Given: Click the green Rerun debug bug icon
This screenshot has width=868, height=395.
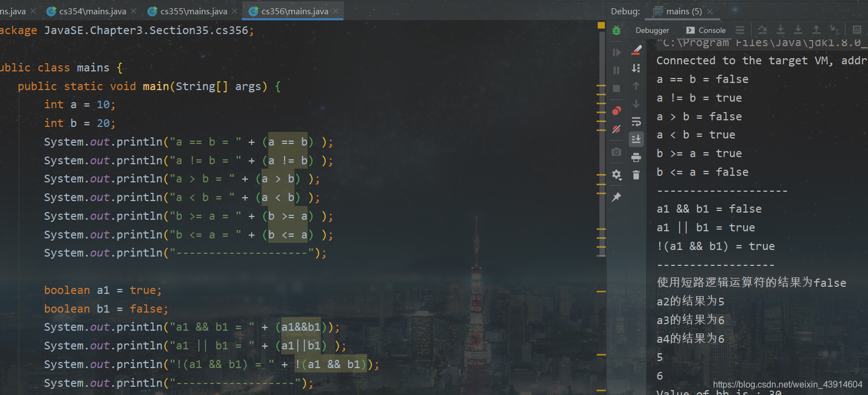Looking at the screenshot, I should pos(616,31).
